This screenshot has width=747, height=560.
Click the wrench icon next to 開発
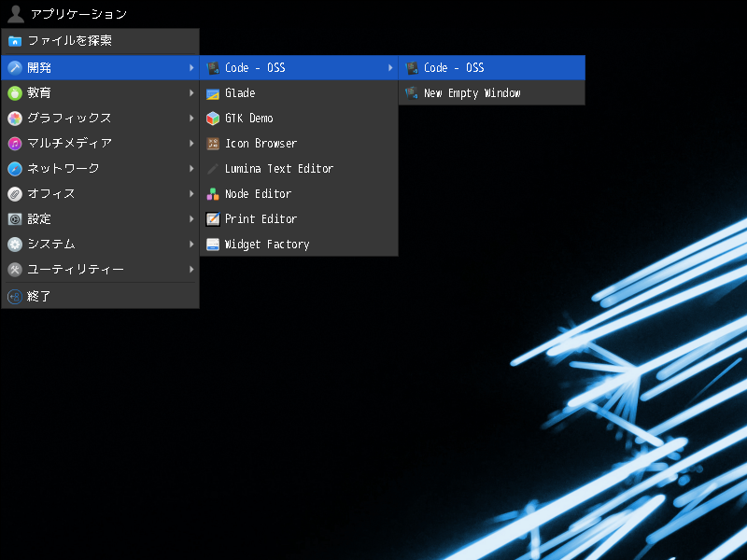pyautogui.click(x=15, y=67)
